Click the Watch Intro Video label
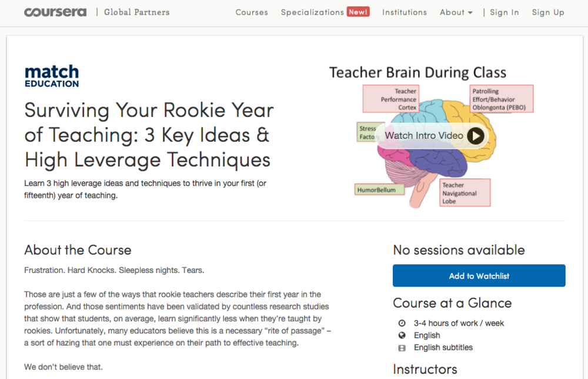 pos(424,135)
